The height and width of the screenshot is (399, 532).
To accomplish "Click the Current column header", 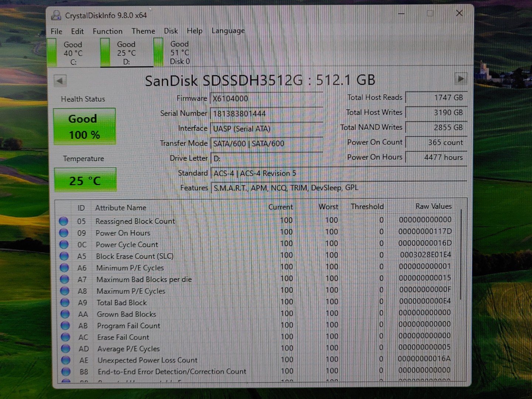I will [281, 207].
